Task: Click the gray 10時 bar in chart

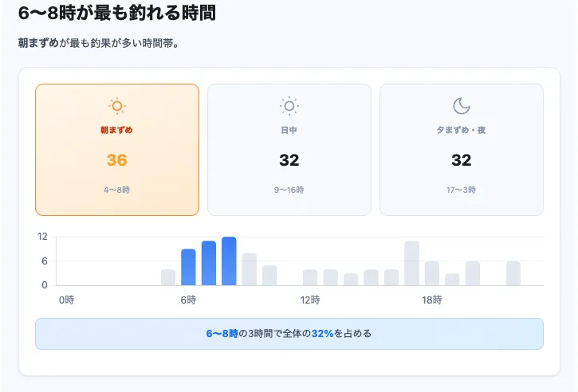Action: [269, 275]
